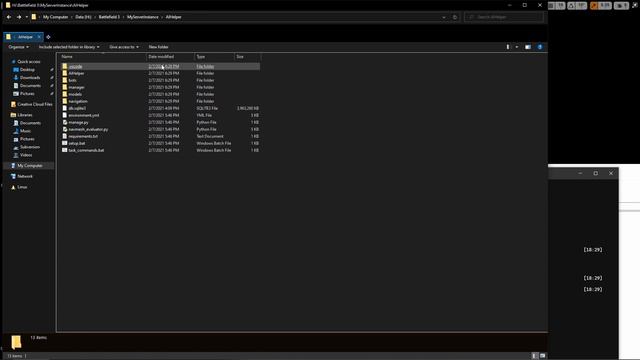
Task: Select the navigation folder
Action: [x=78, y=101]
